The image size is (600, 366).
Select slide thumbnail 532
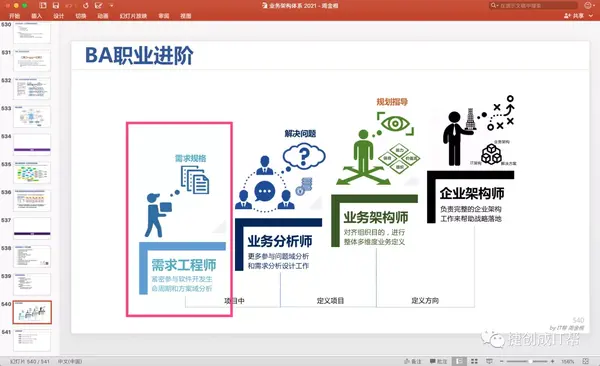pyautogui.click(x=32, y=88)
